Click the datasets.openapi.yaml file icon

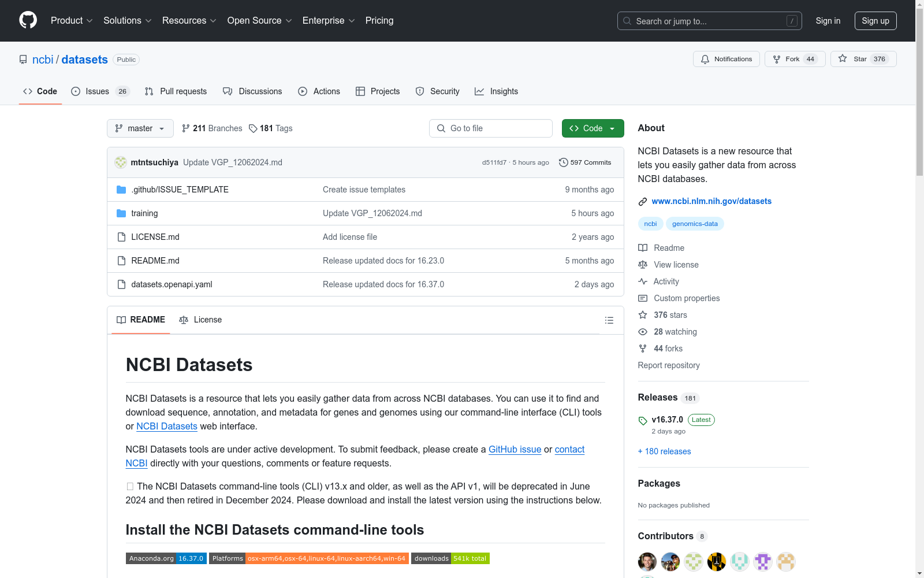[121, 284]
